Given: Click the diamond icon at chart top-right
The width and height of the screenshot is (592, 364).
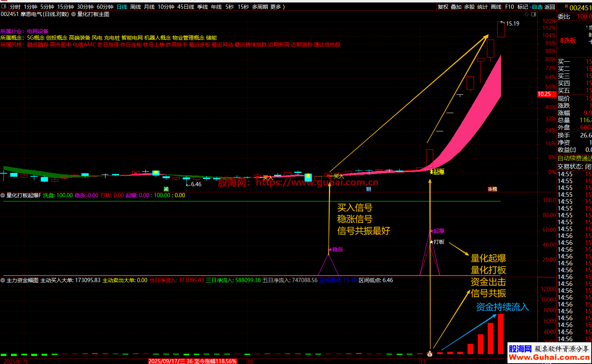Looking at the screenshot, I should pyautogui.click(x=527, y=14).
